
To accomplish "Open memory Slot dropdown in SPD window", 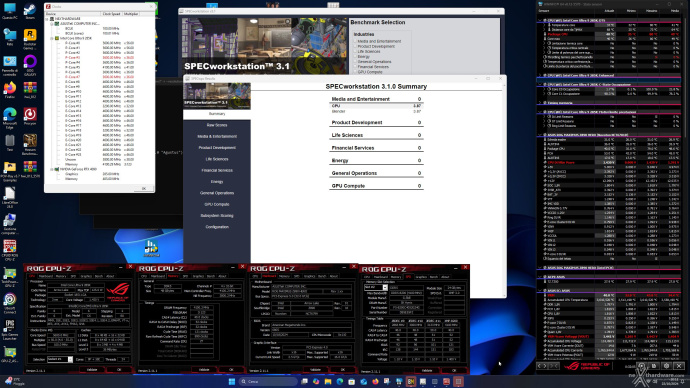I will click(x=376, y=287).
